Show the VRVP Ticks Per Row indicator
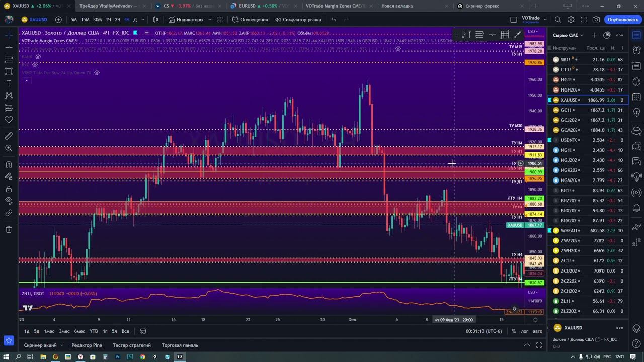 [97, 73]
